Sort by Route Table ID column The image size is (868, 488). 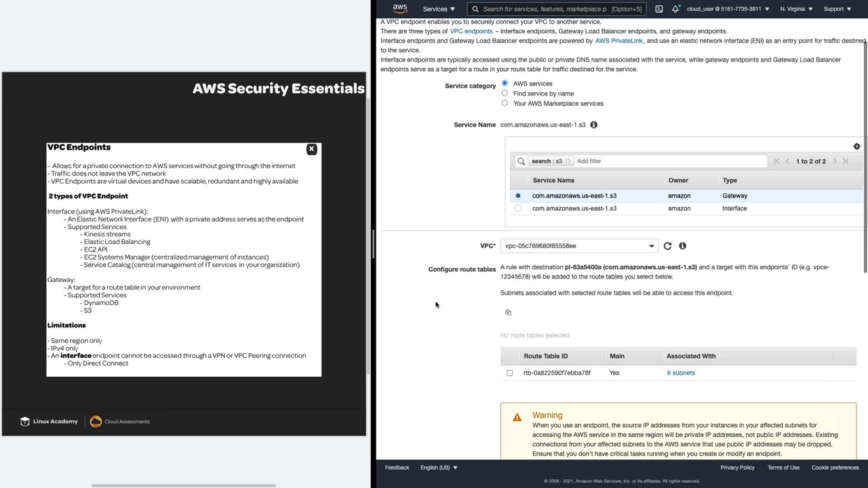pos(546,356)
